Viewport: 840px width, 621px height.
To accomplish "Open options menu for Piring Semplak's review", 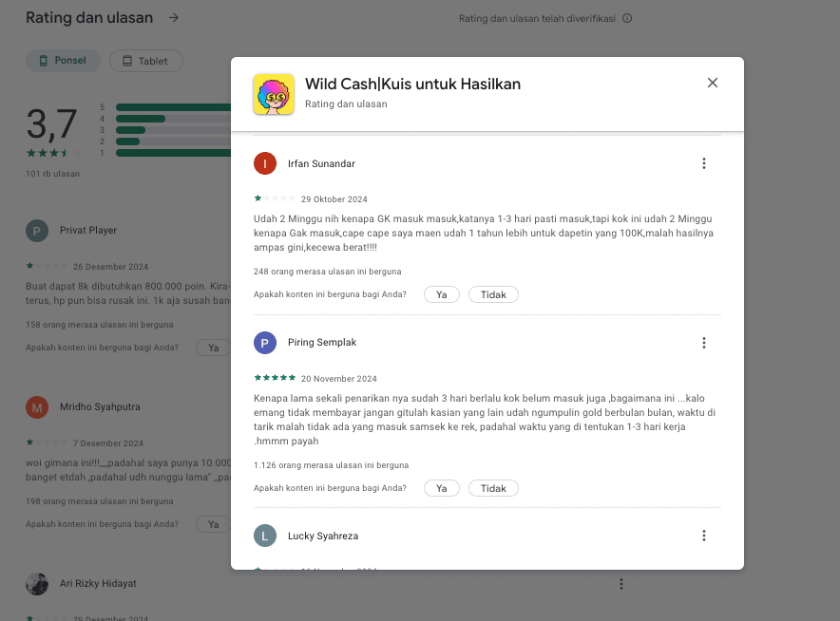I will 704,343.
